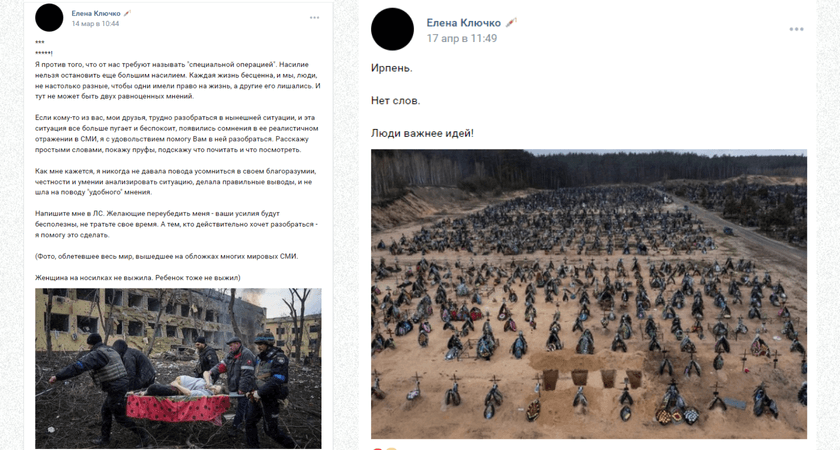Open the aerial cemetery photo in the right post
Screen dimensions: 840x450
tap(589, 294)
